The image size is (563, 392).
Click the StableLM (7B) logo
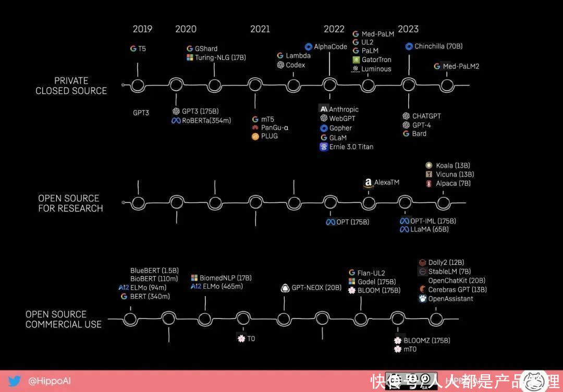coord(422,272)
